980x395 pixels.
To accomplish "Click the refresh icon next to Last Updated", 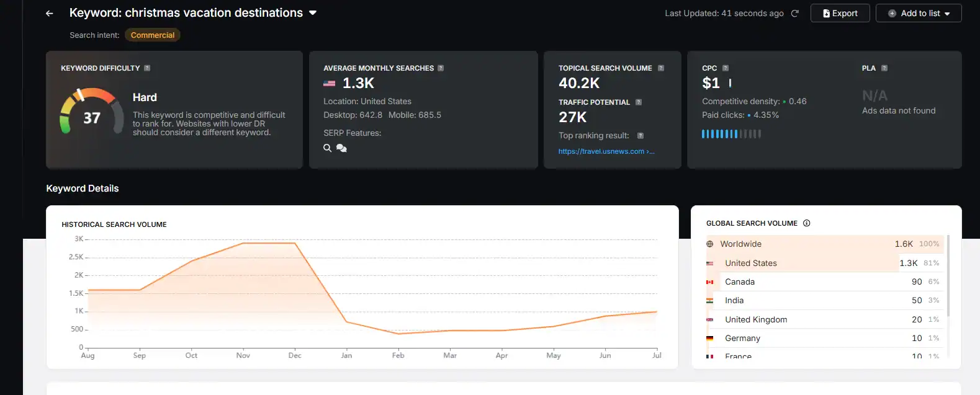I will click(794, 14).
